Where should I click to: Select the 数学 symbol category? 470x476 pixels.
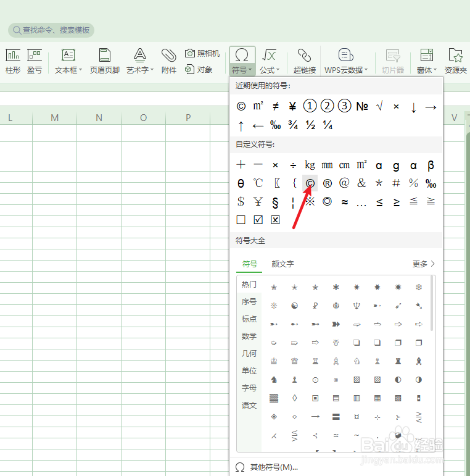pyautogui.click(x=249, y=336)
